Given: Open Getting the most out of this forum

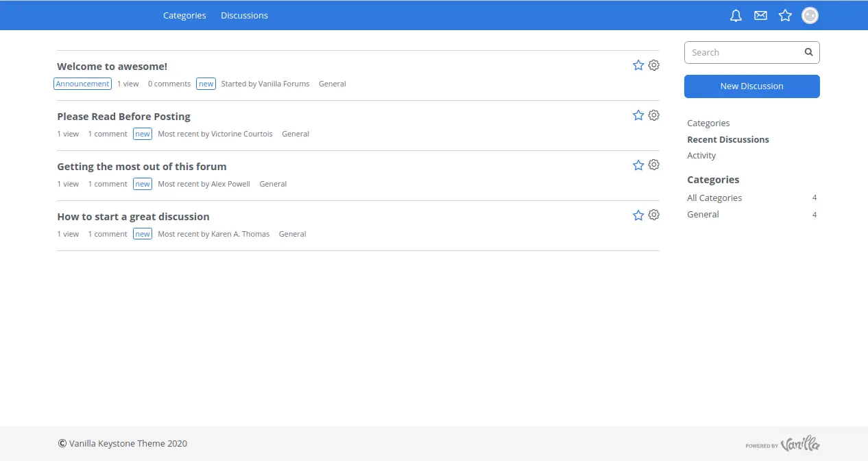Looking at the screenshot, I should [141, 167].
